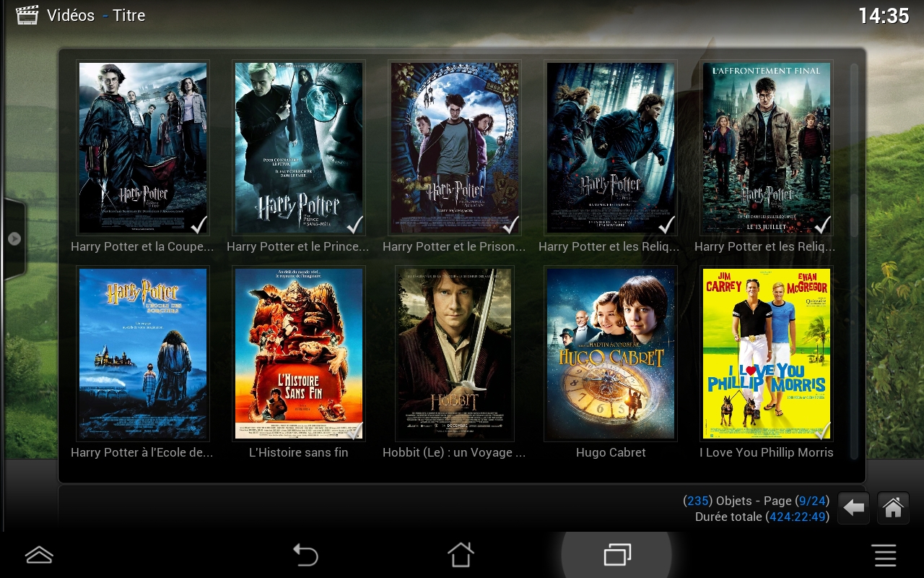Click 'Hobbit (Le) : un Voyage' caption
Viewport: 924px width, 578px height.
[455, 452]
